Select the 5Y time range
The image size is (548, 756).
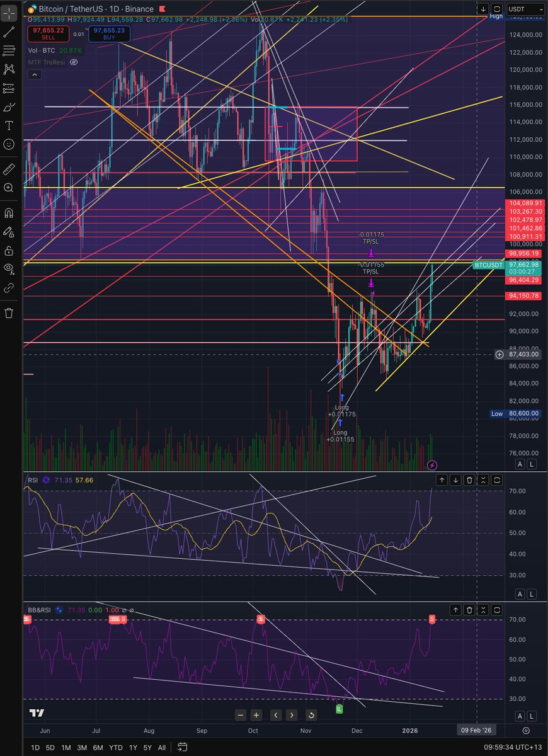[147, 747]
